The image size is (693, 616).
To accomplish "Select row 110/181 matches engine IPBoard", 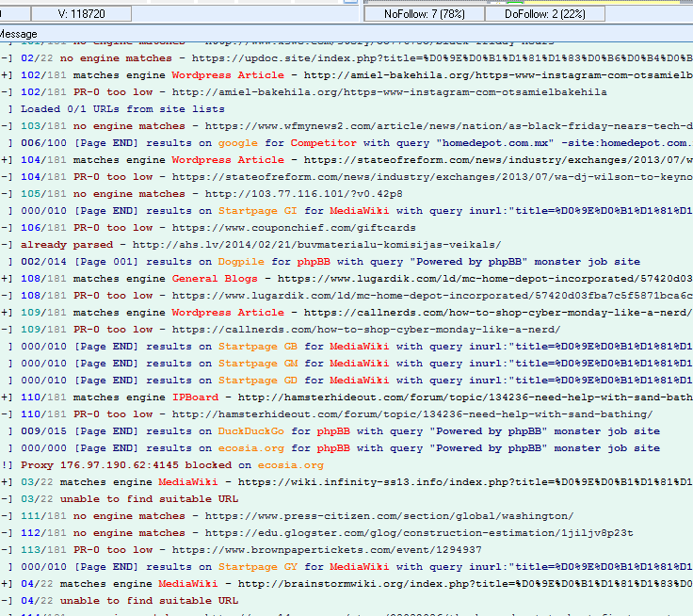I will click(346, 397).
